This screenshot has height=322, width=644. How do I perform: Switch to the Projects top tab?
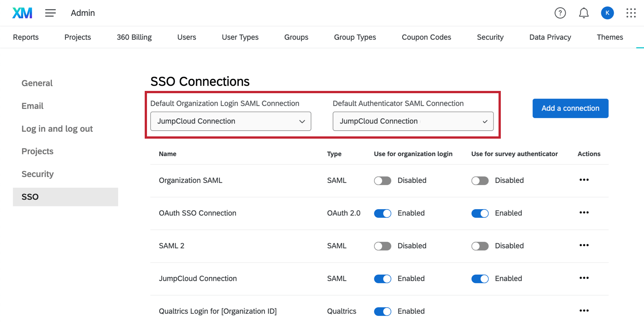pyautogui.click(x=78, y=37)
